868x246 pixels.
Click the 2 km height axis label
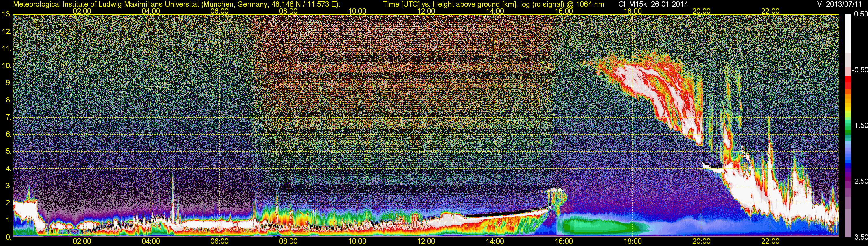tap(8, 203)
